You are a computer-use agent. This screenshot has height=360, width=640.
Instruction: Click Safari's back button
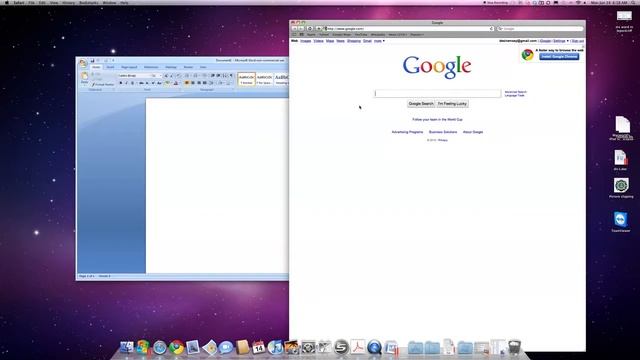pyautogui.click(x=294, y=29)
